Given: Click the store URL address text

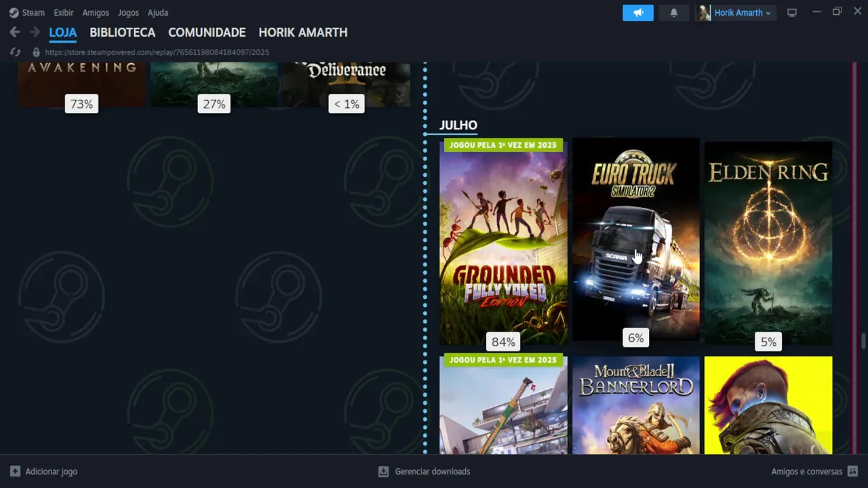Looking at the screenshot, I should pyautogui.click(x=157, y=52).
